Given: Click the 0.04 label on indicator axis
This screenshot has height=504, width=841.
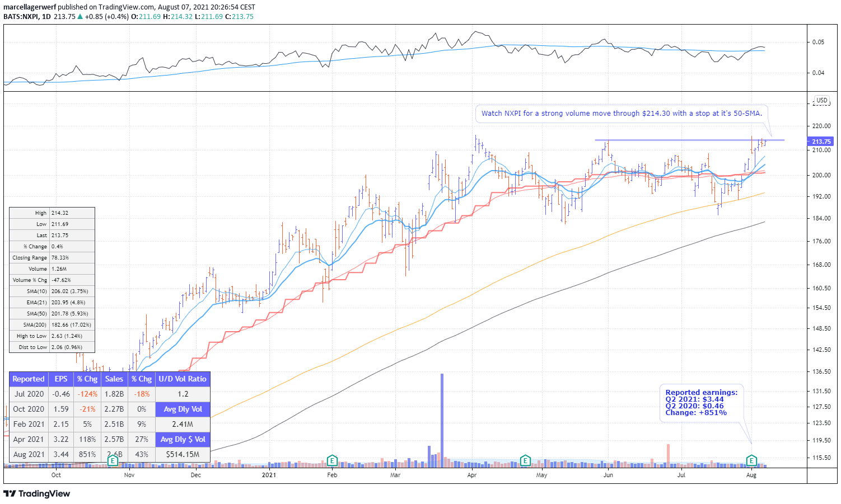Looking at the screenshot, I should 818,73.
